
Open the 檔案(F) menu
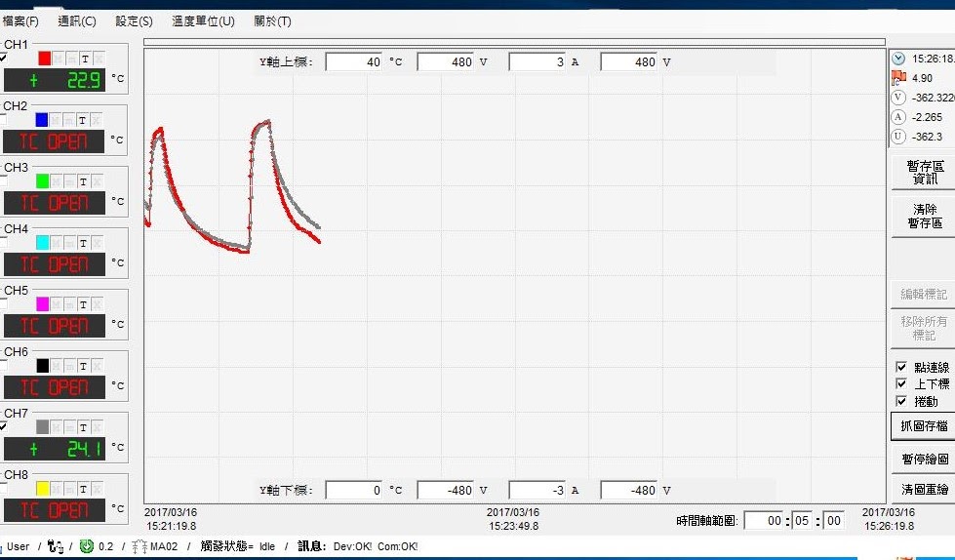click(x=20, y=21)
